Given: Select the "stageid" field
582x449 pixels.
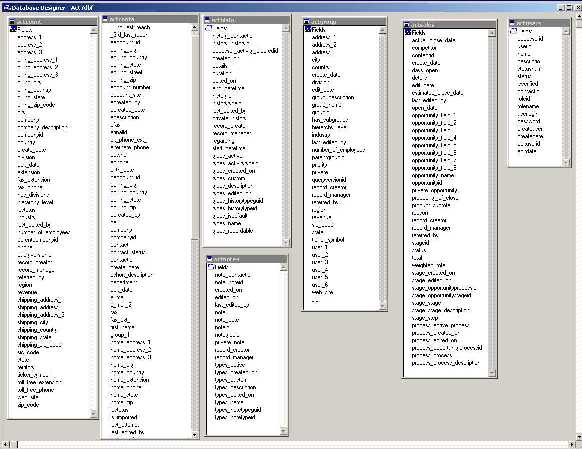Looking at the screenshot, I should tap(421, 243).
